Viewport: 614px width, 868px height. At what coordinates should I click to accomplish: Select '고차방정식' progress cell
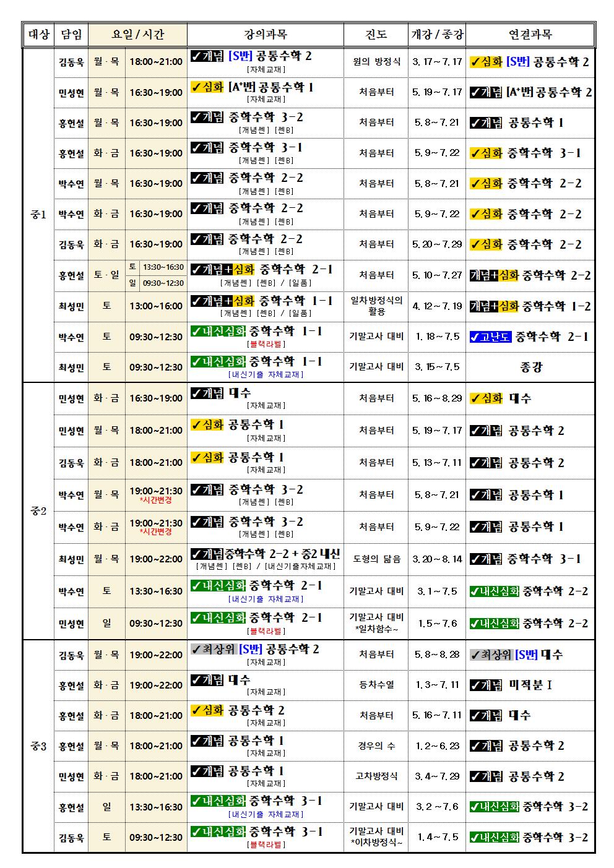click(376, 776)
